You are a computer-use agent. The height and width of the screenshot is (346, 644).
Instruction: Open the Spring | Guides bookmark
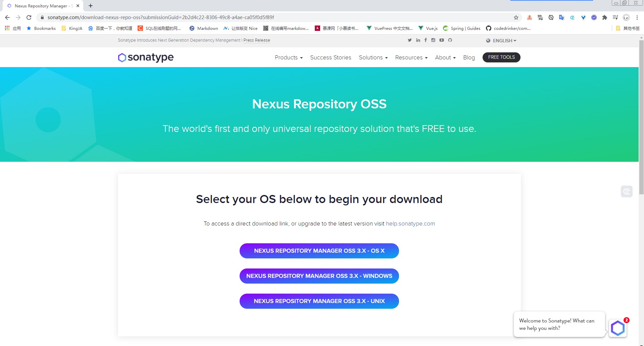coord(462,29)
